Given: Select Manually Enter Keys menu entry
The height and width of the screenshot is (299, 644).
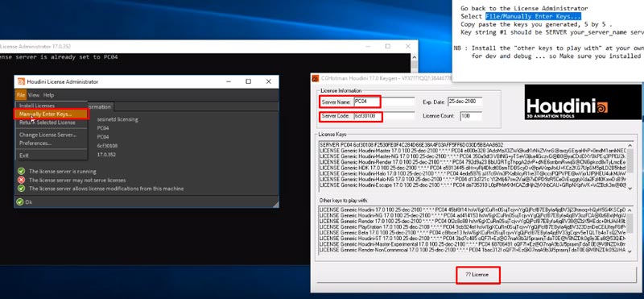Looking at the screenshot, I should click(x=51, y=114).
